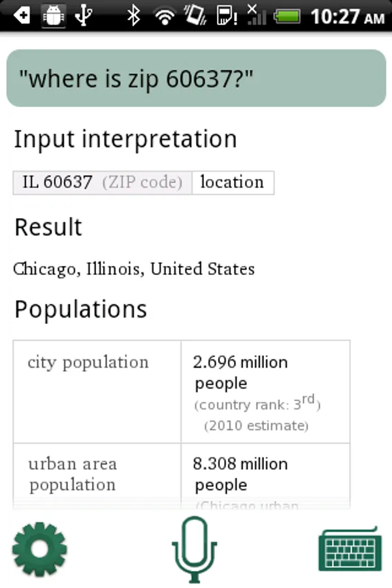Viewport: 392px width, 588px height.
Task: Tap the battery indicator icon
Action: point(287,16)
